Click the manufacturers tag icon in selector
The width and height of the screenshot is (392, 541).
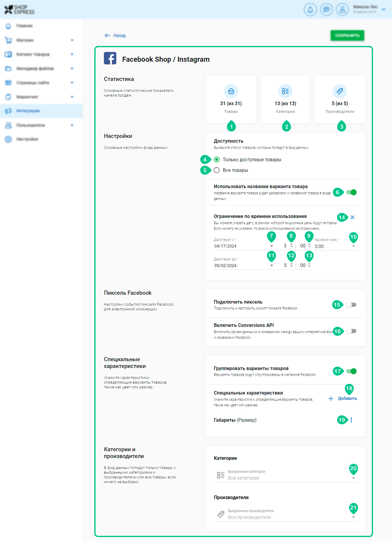pyautogui.click(x=221, y=514)
